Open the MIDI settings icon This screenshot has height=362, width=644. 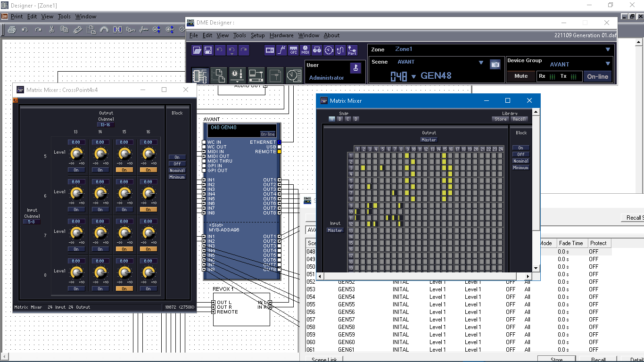coord(305,50)
